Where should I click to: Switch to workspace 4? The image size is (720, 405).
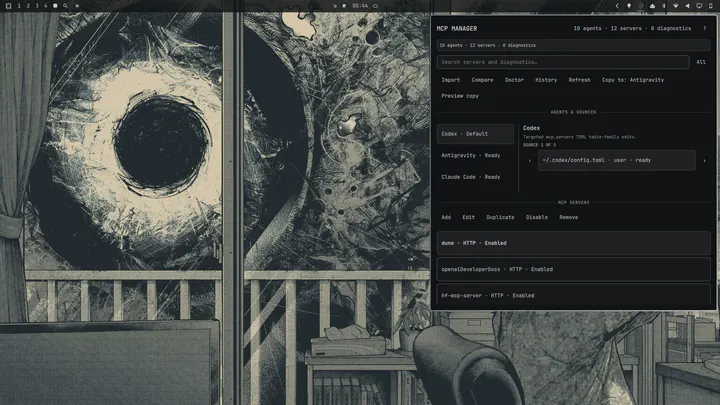[x=45, y=6]
